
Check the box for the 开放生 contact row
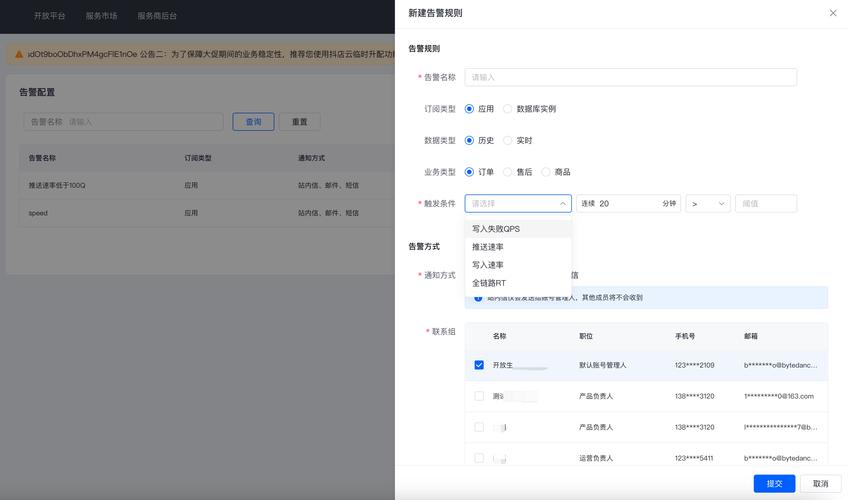click(479, 365)
